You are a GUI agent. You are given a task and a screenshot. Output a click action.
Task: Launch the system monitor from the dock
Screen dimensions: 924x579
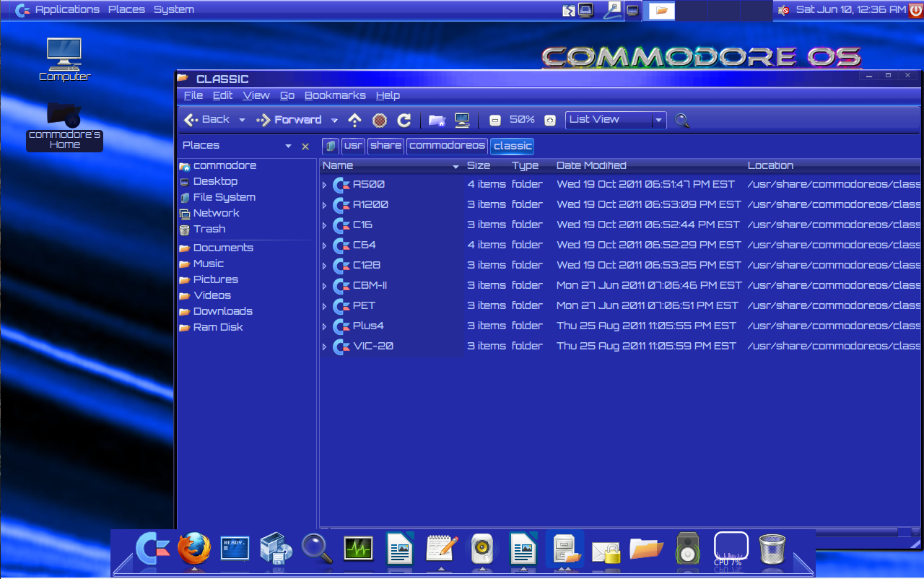point(358,549)
